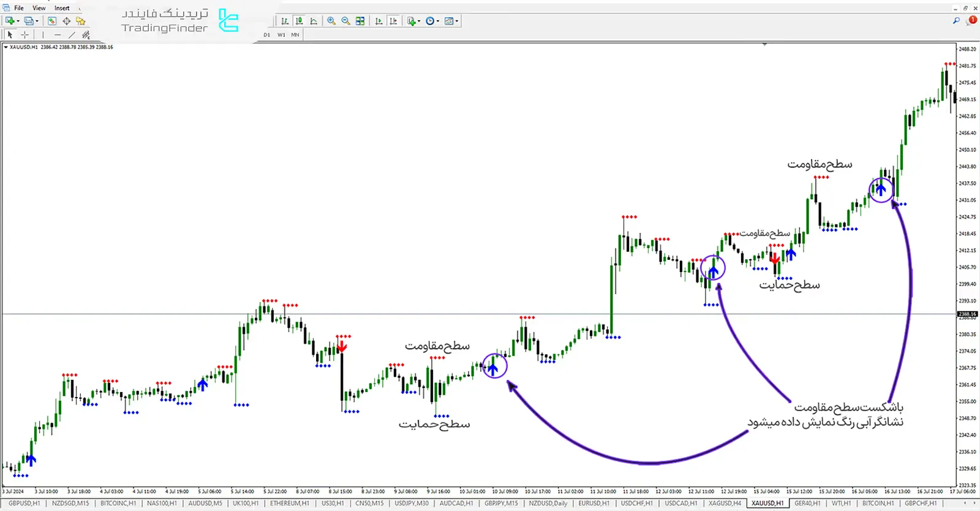The width and height of the screenshot is (980, 511).
Task: Click the Zoom In magnifier icon
Action: (331, 21)
